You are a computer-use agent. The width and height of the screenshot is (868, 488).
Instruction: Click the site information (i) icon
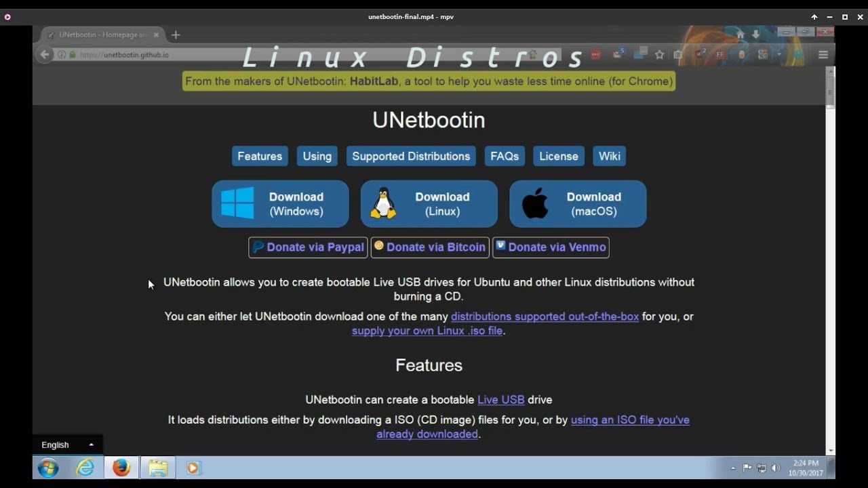pyautogui.click(x=62, y=55)
